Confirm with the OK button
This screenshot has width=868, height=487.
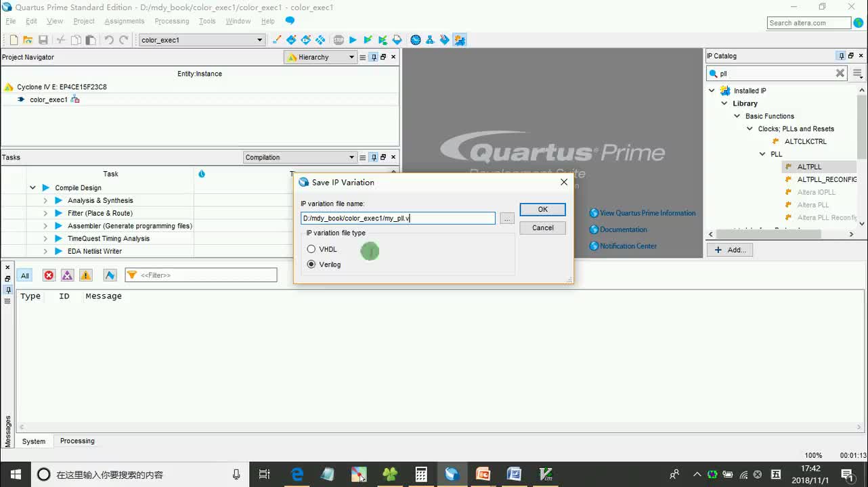pyautogui.click(x=542, y=210)
